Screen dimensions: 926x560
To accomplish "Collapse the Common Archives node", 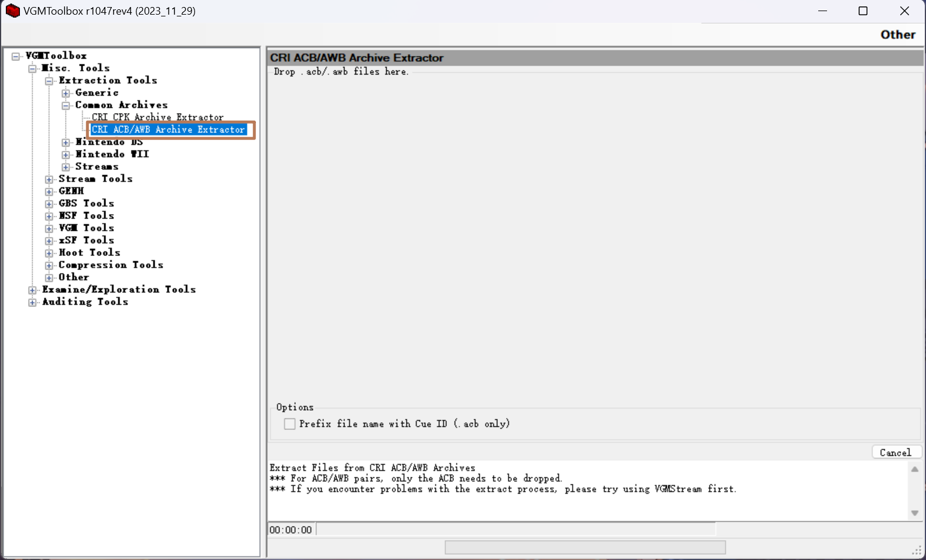I will click(66, 105).
